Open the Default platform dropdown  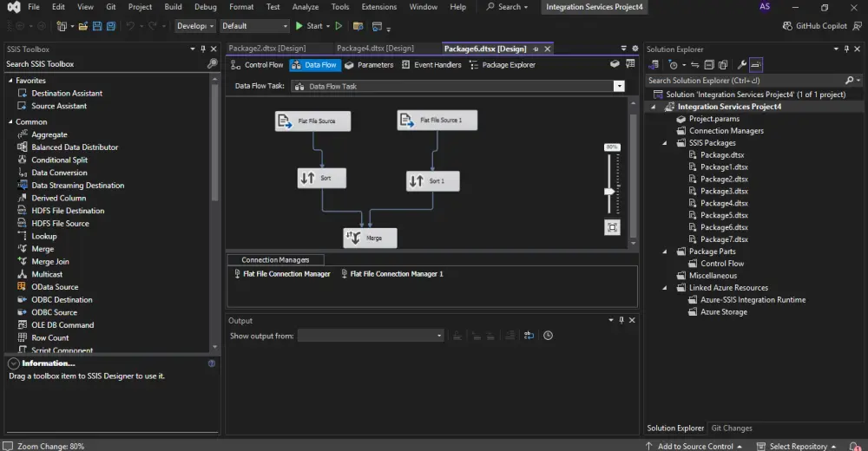click(254, 26)
